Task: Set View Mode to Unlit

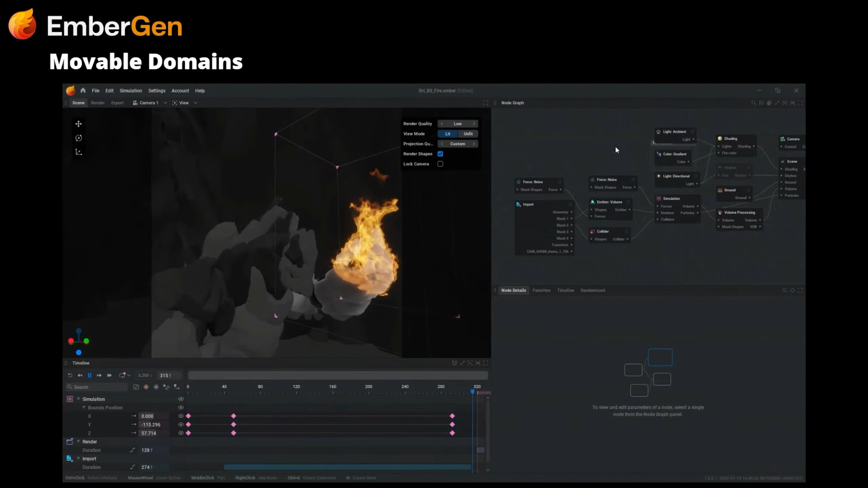Action: [x=468, y=134]
